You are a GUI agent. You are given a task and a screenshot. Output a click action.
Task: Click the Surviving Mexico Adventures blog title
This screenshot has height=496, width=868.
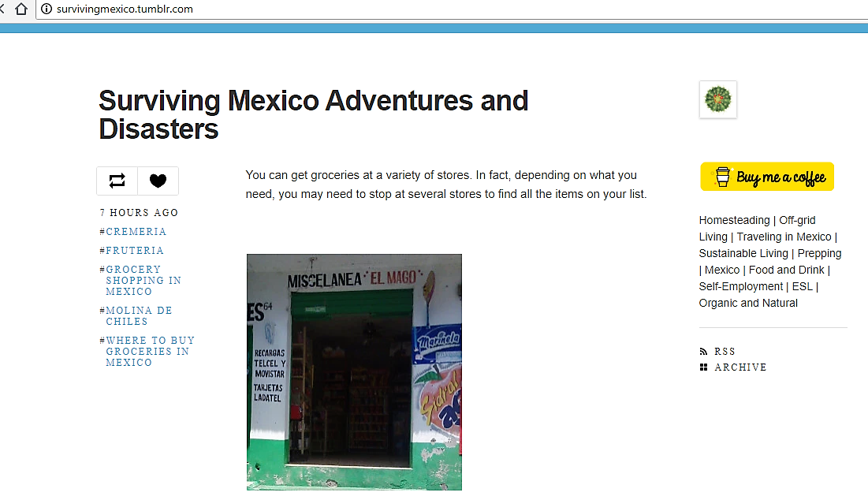point(313,114)
